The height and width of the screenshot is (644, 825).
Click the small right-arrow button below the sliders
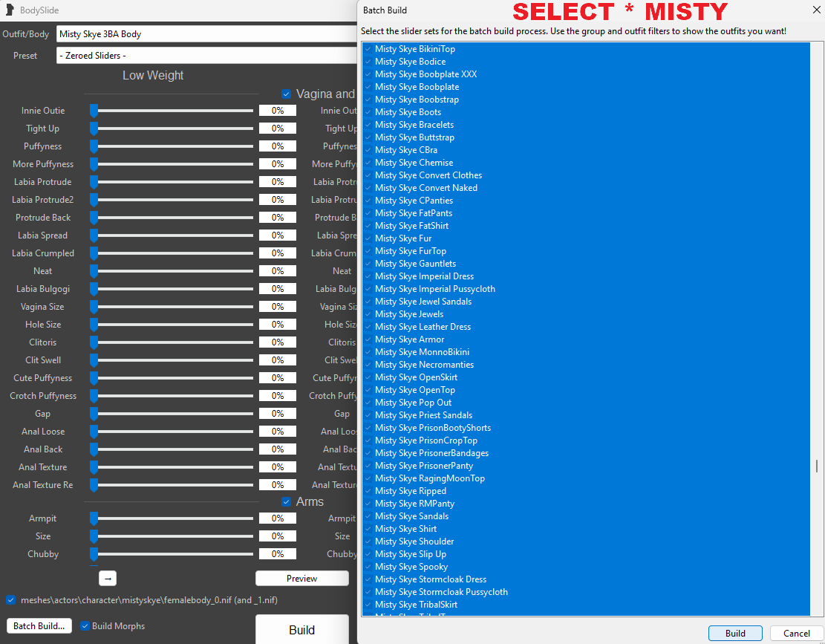107,577
